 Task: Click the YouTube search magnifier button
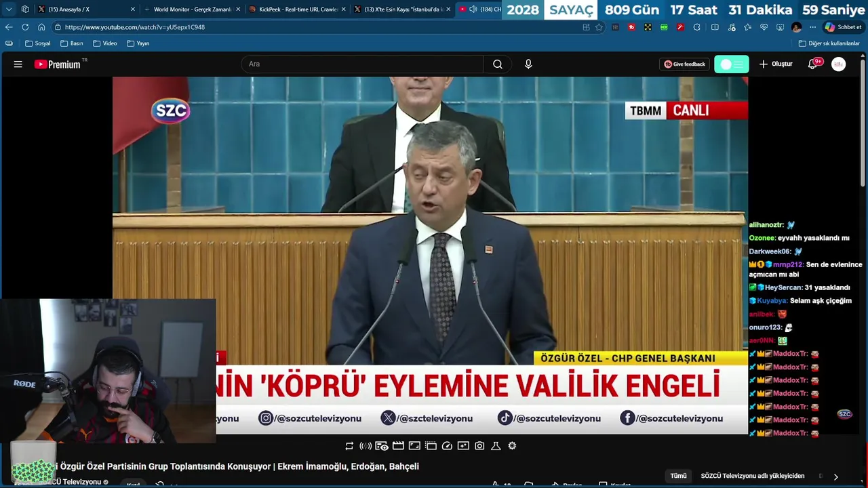tap(498, 64)
